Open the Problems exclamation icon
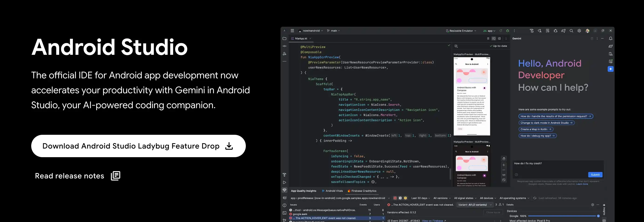The height and width of the screenshot is (222, 644). point(284,205)
